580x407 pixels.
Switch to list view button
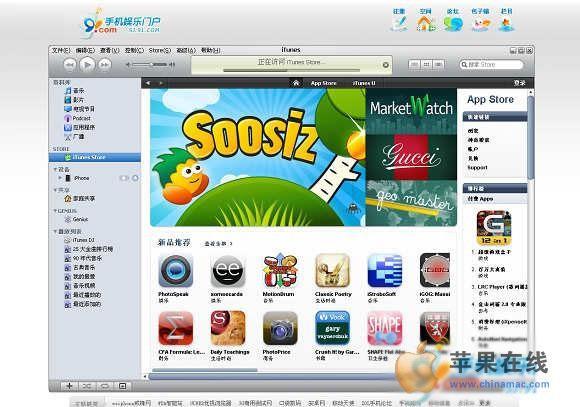[x=414, y=64]
